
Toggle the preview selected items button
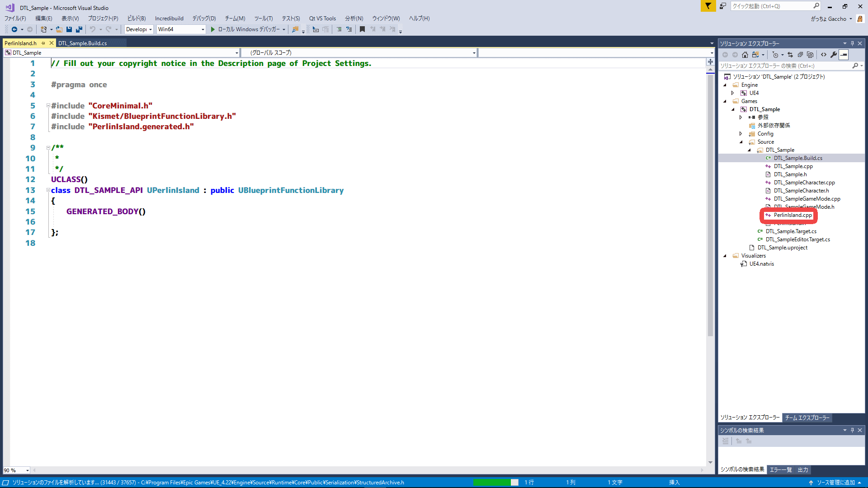pos(844,55)
